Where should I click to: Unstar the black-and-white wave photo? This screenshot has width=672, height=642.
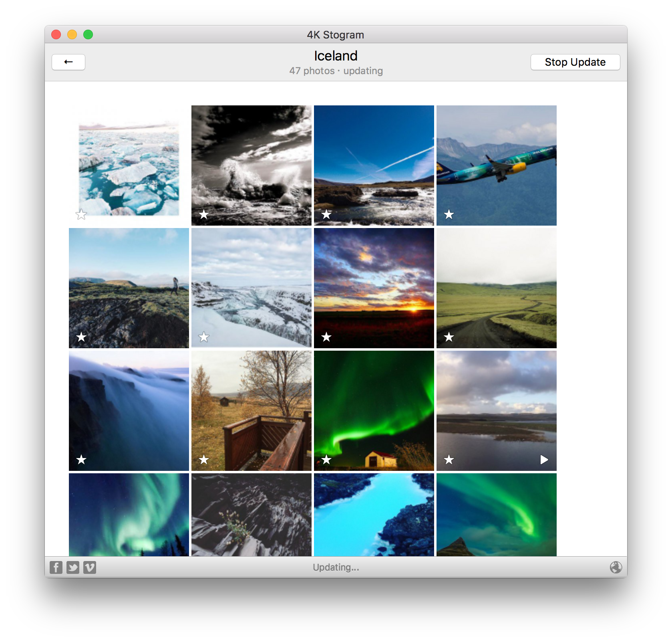point(203,215)
